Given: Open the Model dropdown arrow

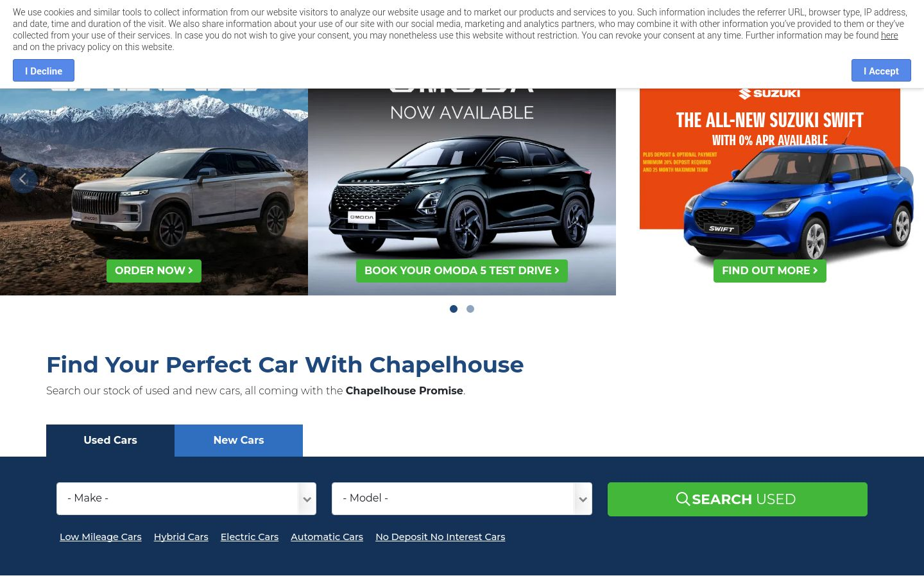Looking at the screenshot, I should [x=583, y=499].
